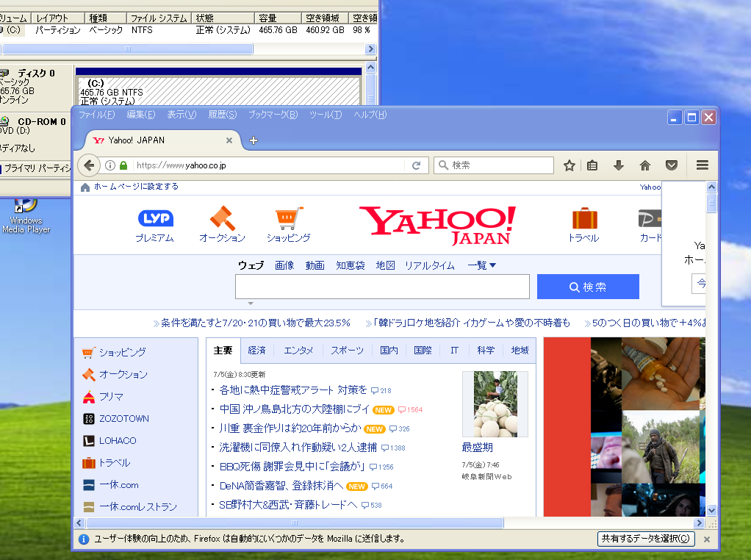Open the Firefox home page icon
This screenshot has width=751, height=560.
[645, 165]
